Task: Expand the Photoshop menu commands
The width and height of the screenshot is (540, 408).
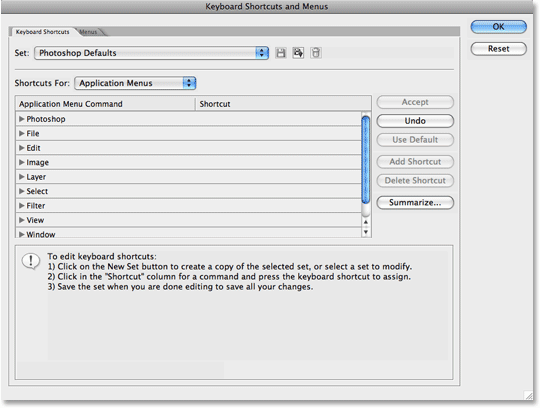Action: [22, 119]
